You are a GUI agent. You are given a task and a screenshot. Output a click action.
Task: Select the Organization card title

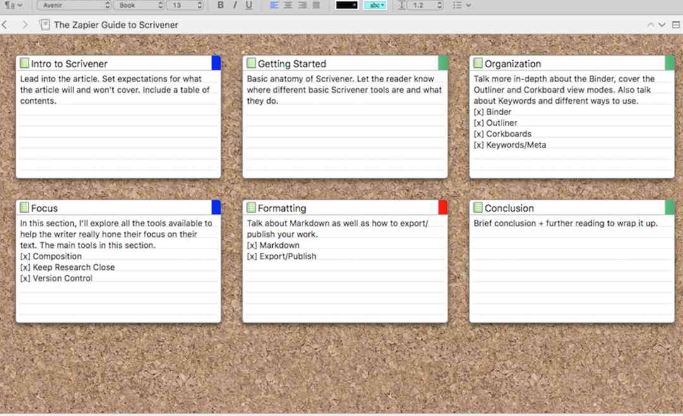(513, 64)
